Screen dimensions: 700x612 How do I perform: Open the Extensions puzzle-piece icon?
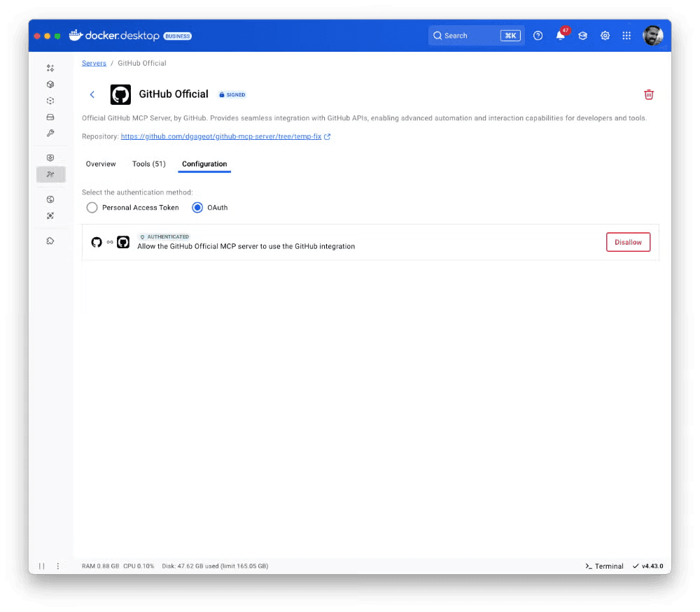tap(50, 241)
